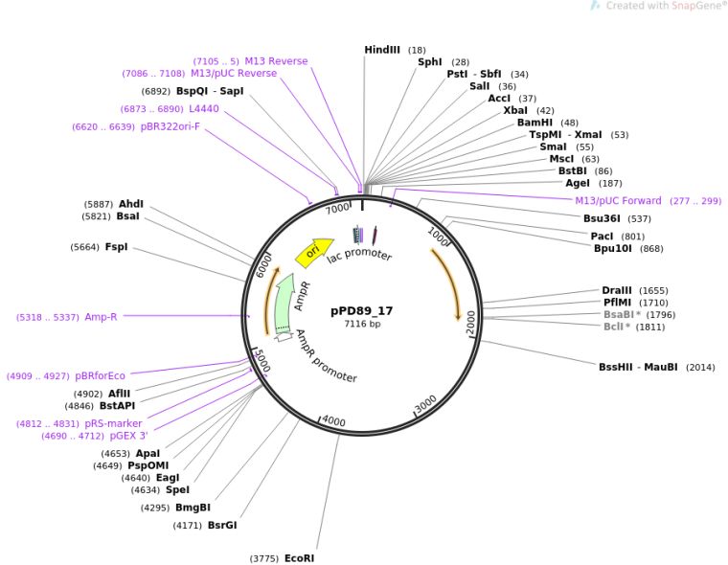Select the BamHI restriction site label
The image size is (728, 565).
click(535, 123)
